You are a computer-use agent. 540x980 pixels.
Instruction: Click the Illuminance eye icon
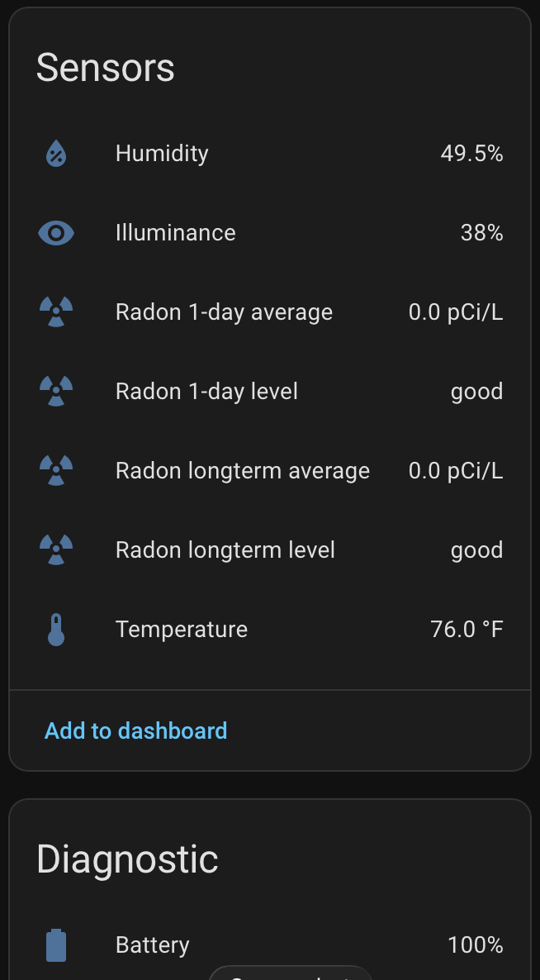pyautogui.click(x=56, y=233)
